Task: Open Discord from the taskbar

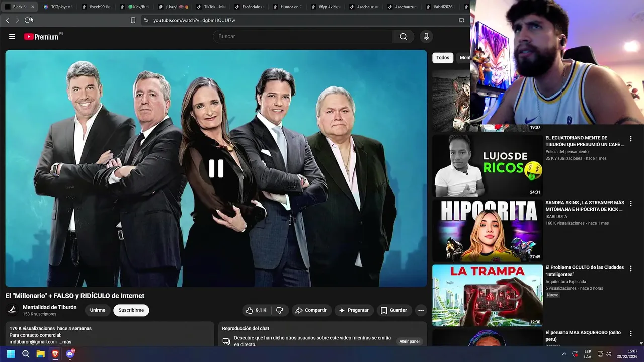Action: 70,354
